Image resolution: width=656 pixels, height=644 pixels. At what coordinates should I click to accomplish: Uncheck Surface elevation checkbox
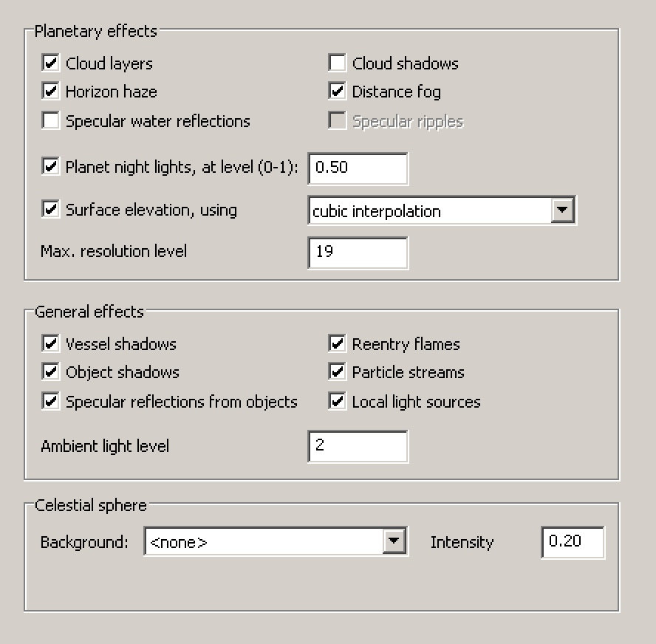click(x=51, y=210)
